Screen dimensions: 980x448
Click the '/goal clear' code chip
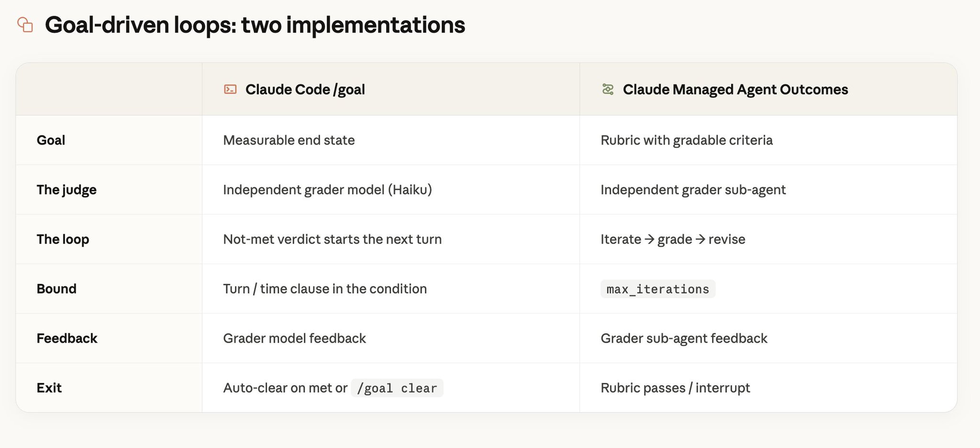coord(397,388)
